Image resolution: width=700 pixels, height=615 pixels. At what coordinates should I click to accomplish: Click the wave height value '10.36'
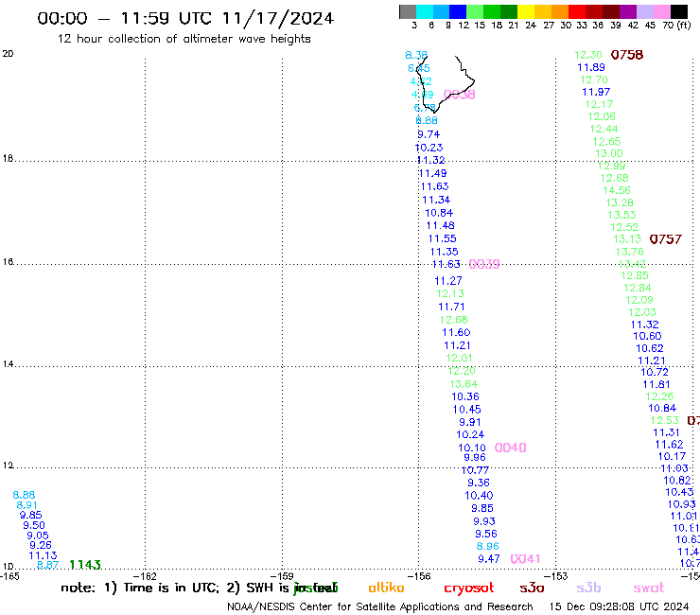(465, 396)
